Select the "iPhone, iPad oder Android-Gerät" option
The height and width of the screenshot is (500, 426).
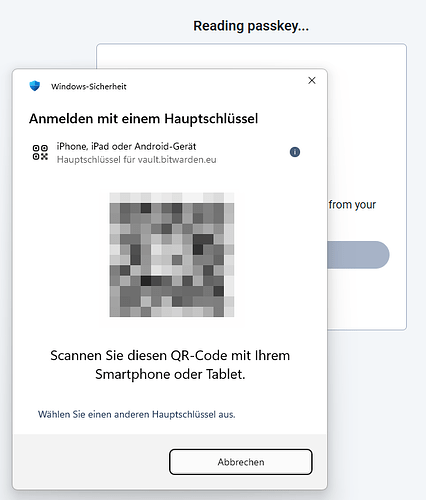[x=166, y=153]
